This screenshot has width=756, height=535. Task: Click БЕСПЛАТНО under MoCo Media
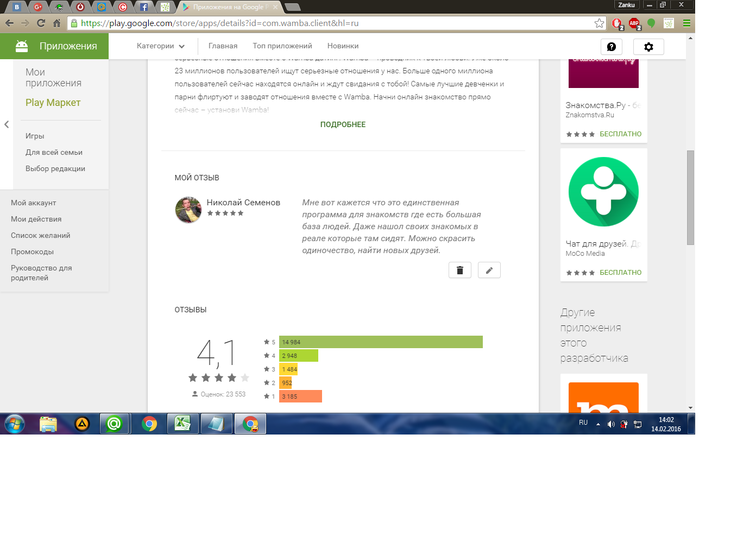pyautogui.click(x=620, y=273)
